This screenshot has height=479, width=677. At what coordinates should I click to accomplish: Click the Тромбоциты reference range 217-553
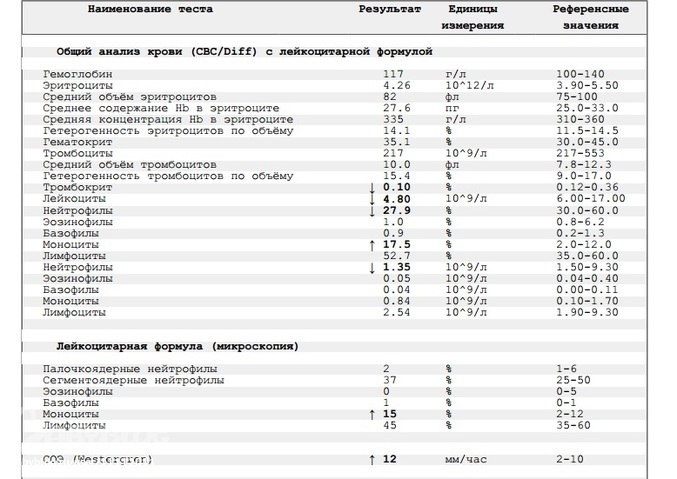581,153
